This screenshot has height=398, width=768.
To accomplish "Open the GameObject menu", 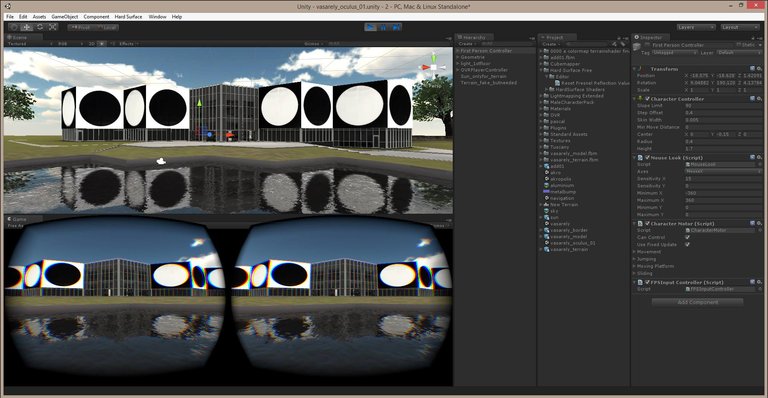I will [65, 17].
